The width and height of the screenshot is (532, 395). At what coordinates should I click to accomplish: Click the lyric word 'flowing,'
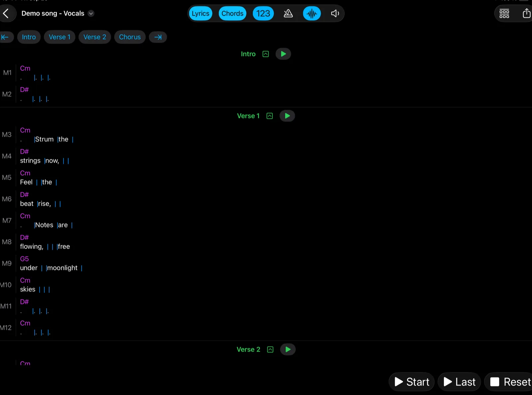[x=32, y=247]
